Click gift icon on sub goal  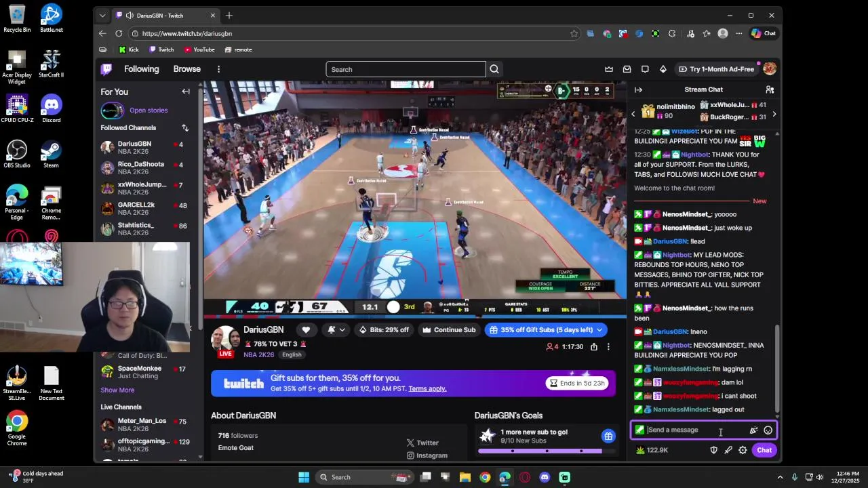pos(608,436)
